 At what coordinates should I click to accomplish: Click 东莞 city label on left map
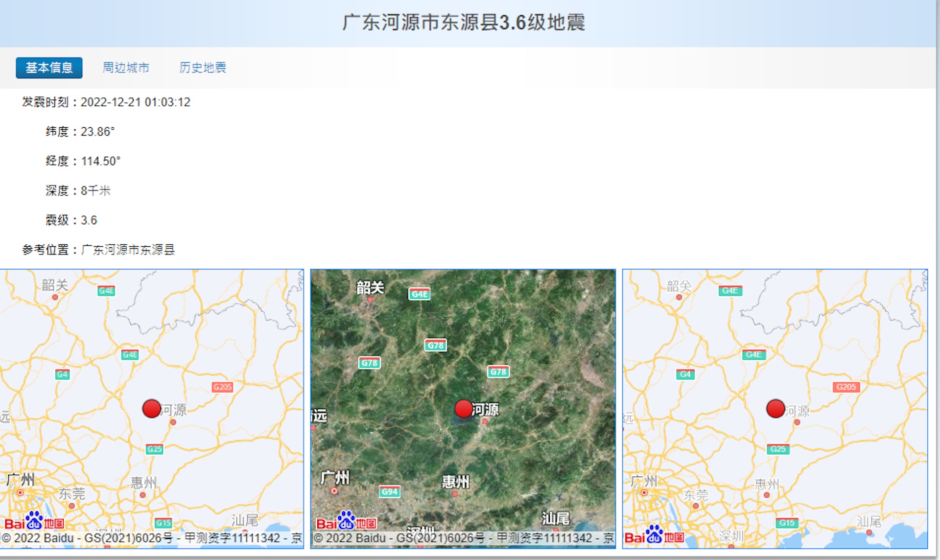72,493
